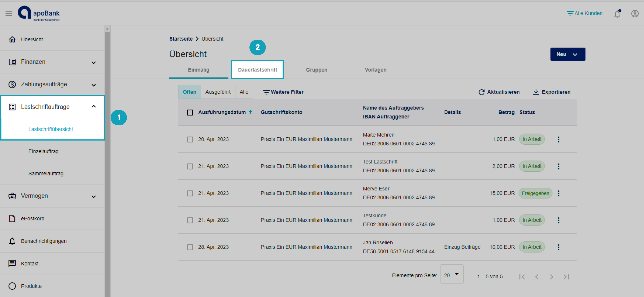Select the Ausgeführt status filter
The image size is (644, 297).
pyautogui.click(x=218, y=92)
